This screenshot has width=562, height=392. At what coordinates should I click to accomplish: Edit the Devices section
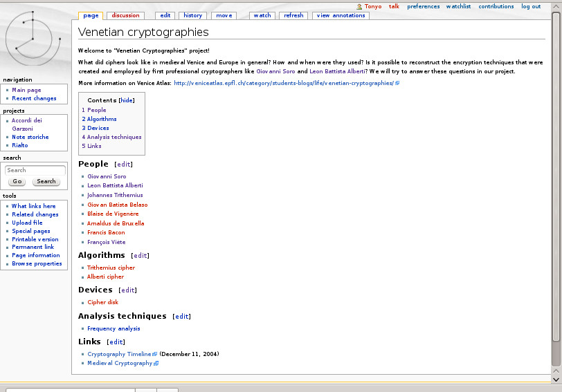pyautogui.click(x=128, y=290)
